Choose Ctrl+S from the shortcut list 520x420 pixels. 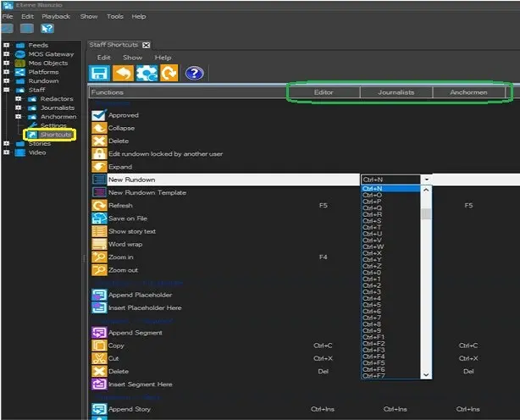pyautogui.click(x=372, y=221)
